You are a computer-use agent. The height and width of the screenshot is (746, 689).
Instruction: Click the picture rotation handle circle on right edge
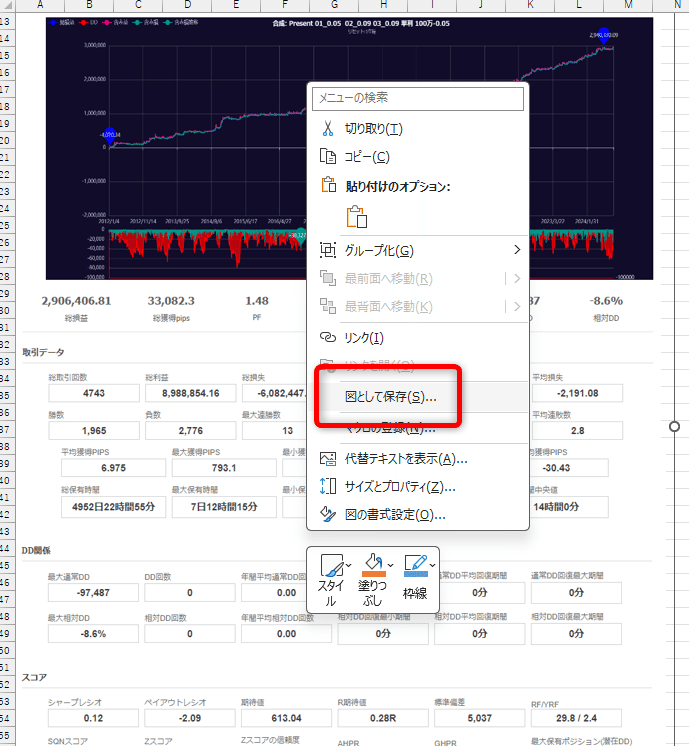click(674, 426)
